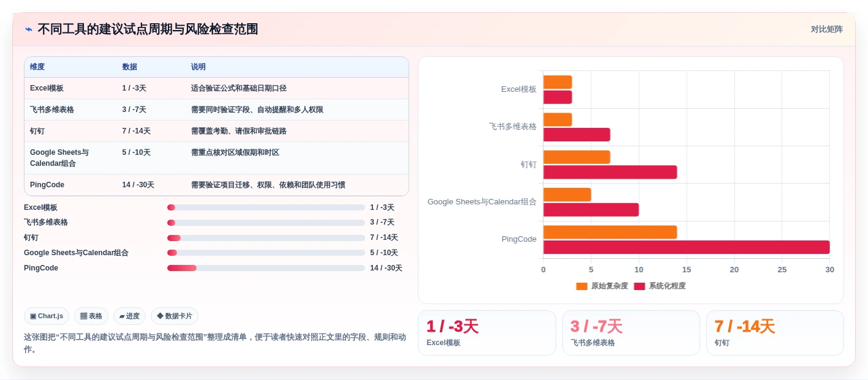This screenshot has height=380, width=868.
Task: Click the 3 / -7天 table cell
Action: 134,110
